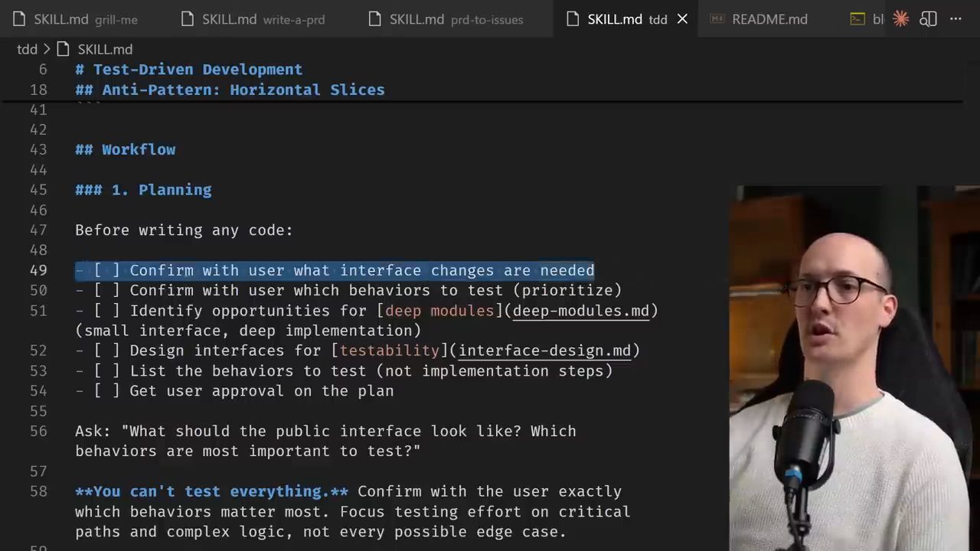Click the terminal icon on the truncated bl tab
Screen dimensions: 980x551
pos(857,19)
